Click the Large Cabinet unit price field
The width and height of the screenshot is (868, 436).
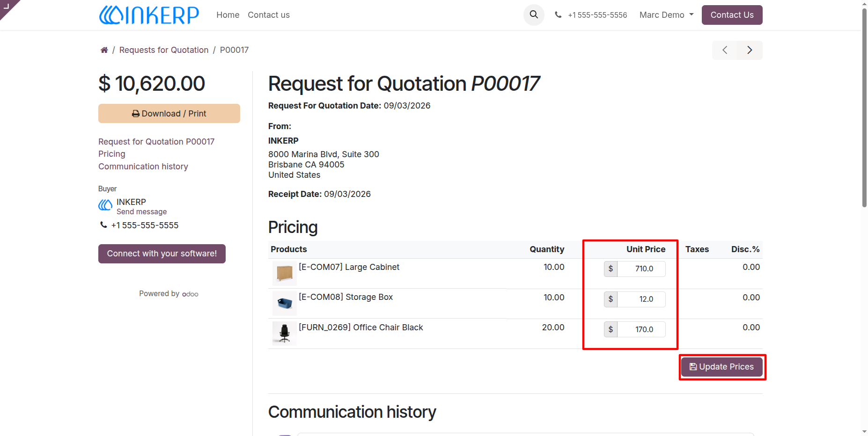point(641,269)
